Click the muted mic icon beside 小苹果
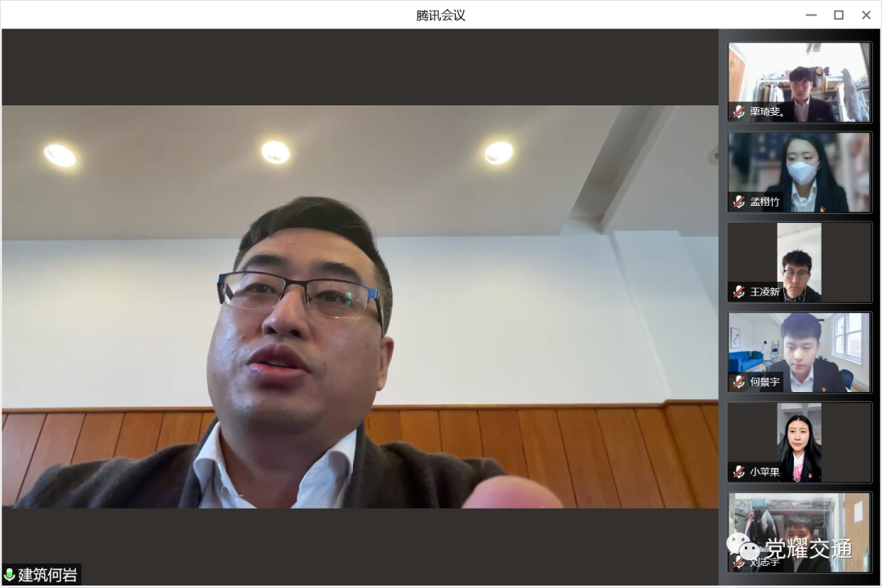882x588 pixels. 739,471
